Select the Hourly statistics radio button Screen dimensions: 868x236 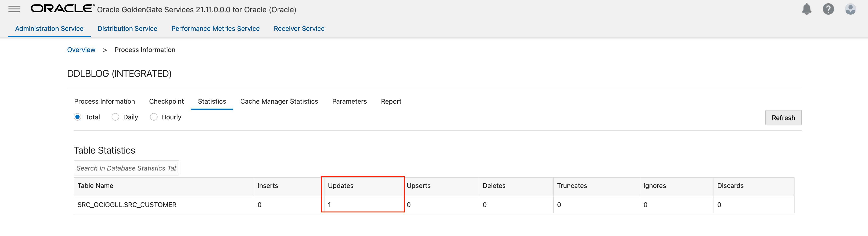[154, 117]
